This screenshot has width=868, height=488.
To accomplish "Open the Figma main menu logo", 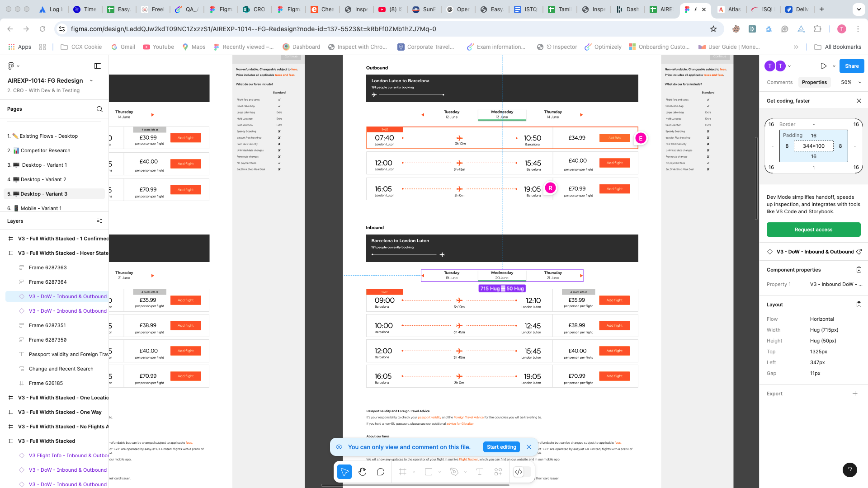I will click(11, 66).
